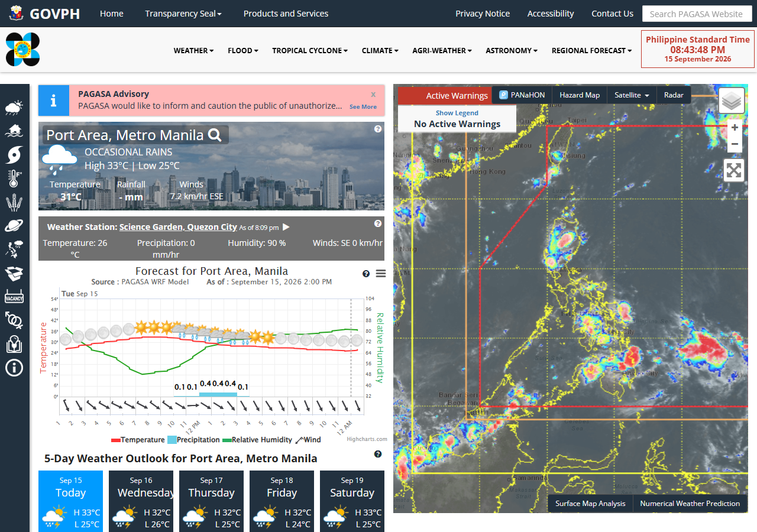
Task: Open the book with lightbulb sidebar icon
Action: pos(14,344)
